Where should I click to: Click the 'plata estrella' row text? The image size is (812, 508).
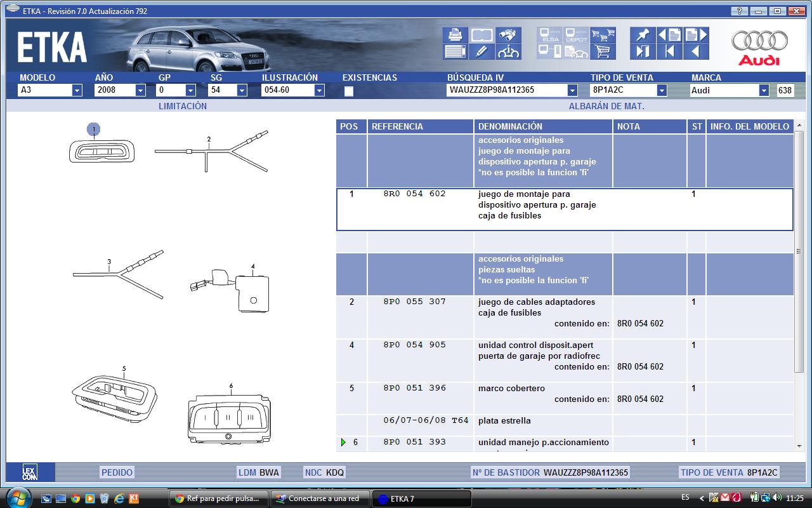[504, 420]
